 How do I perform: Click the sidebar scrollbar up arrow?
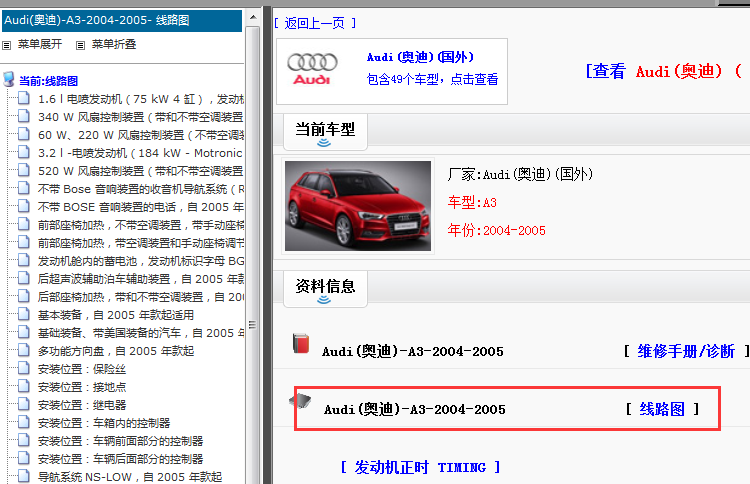click(x=253, y=18)
